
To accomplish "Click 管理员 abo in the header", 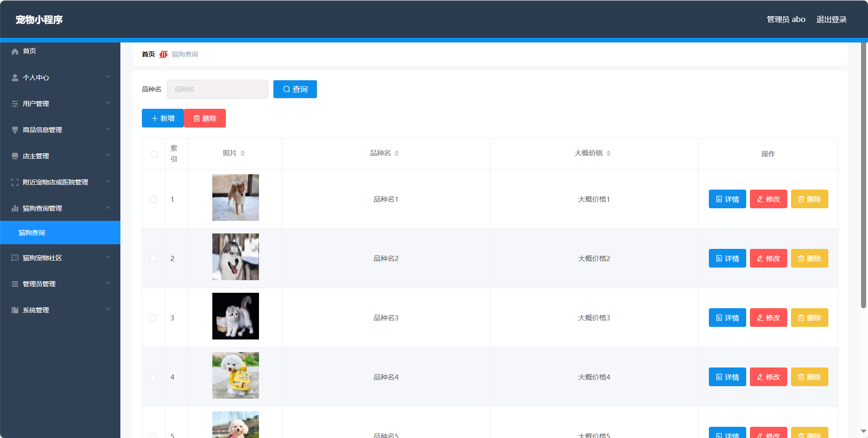I will click(786, 20).
